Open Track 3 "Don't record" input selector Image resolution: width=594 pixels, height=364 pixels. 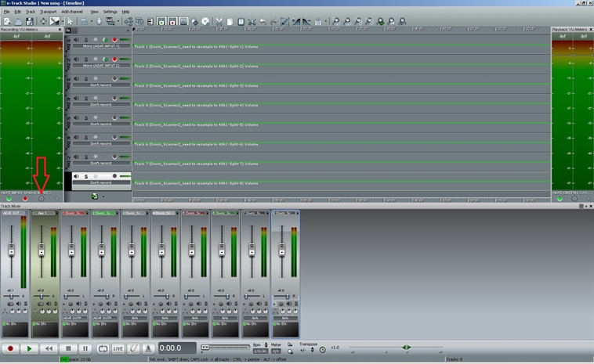pos(101,85)
